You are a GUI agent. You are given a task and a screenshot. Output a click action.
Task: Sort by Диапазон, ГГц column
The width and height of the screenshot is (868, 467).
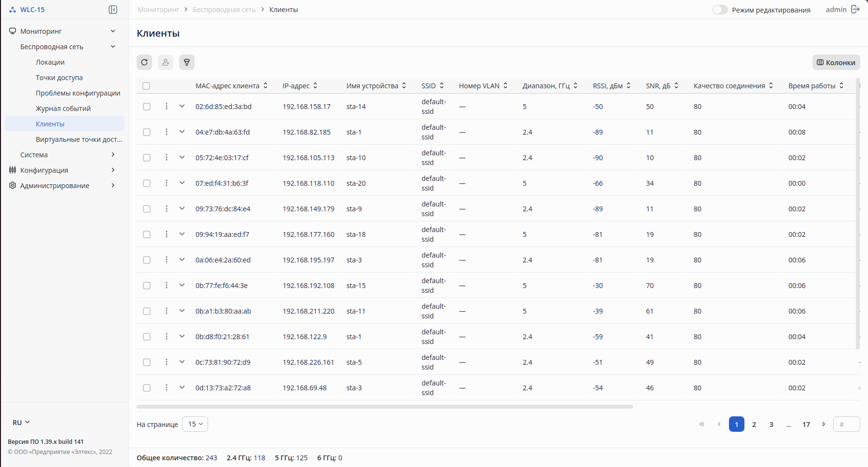pyautogui.click(x=575, y=85)
